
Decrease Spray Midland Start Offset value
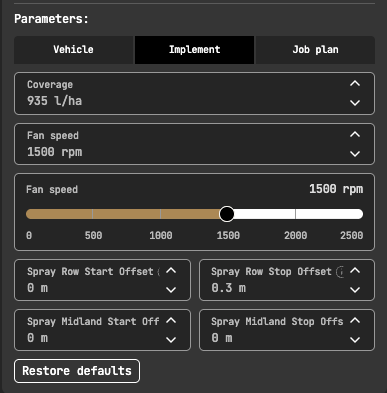[x=171, y=340]
